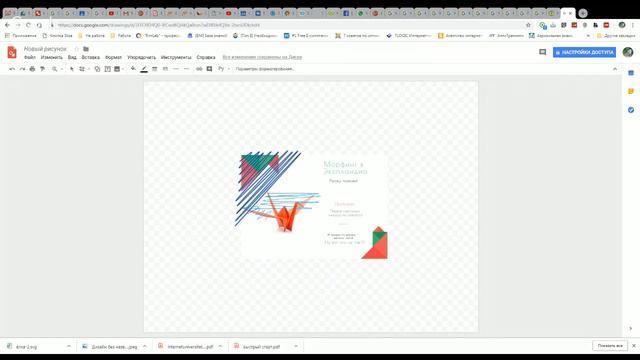This screenshot has width=640, height=360.
Task: Open the Справка menu
Action: pos(206,58)
